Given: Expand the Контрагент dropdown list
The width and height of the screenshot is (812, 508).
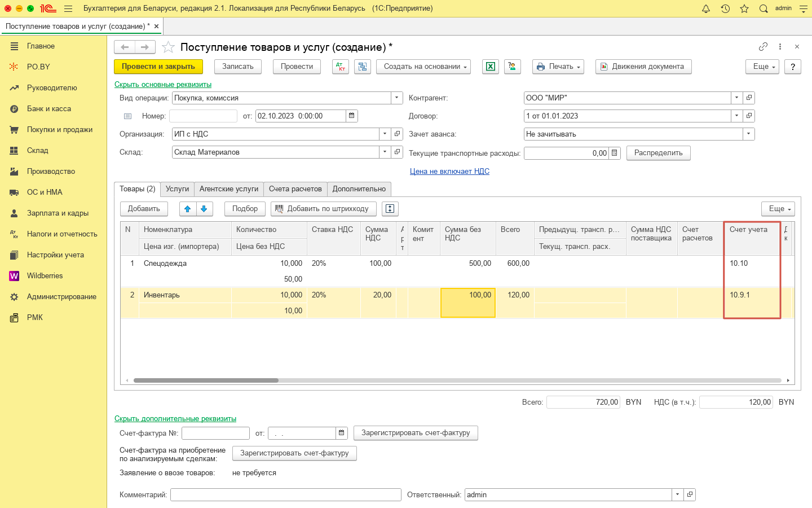Looking at the screenshot, I should 736,98.
